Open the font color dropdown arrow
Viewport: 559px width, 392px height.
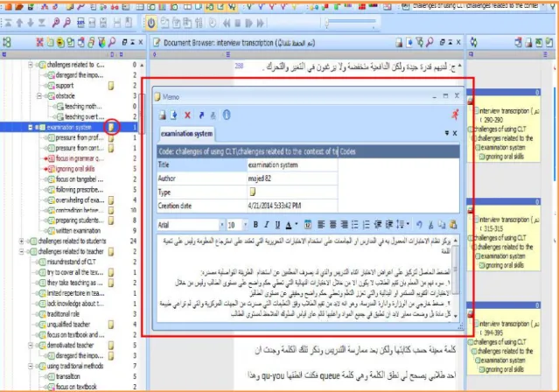297,224
